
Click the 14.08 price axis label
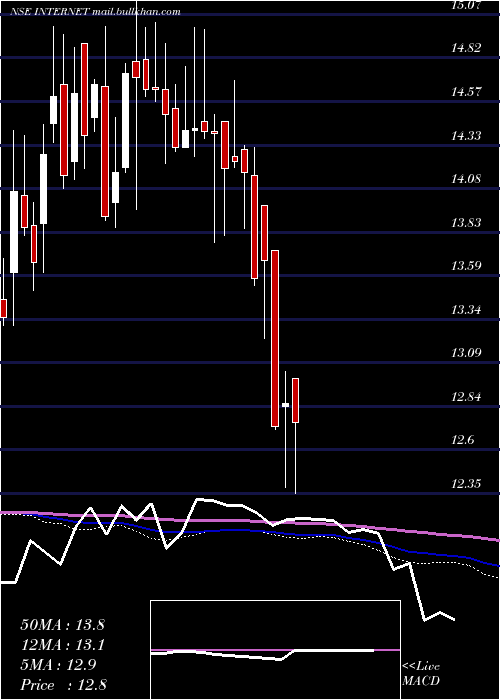(x=466, y=179)
